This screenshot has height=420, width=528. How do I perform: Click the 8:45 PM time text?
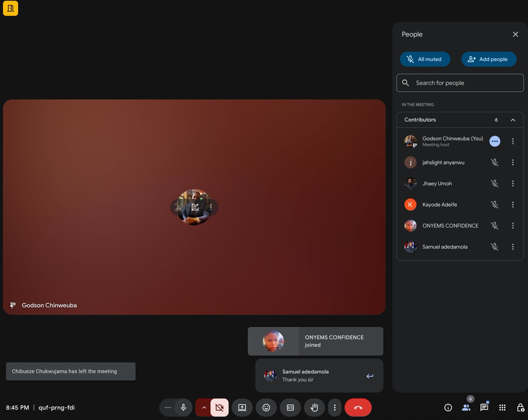(18, 408)
